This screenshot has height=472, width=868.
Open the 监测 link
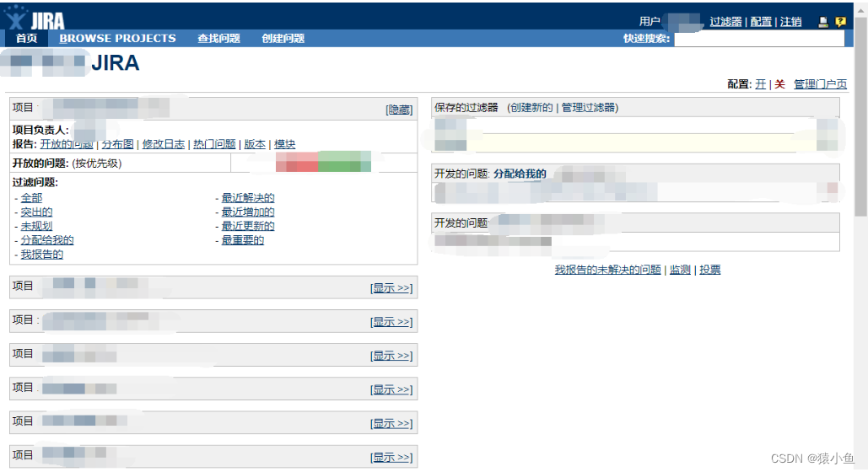point(680,270)
